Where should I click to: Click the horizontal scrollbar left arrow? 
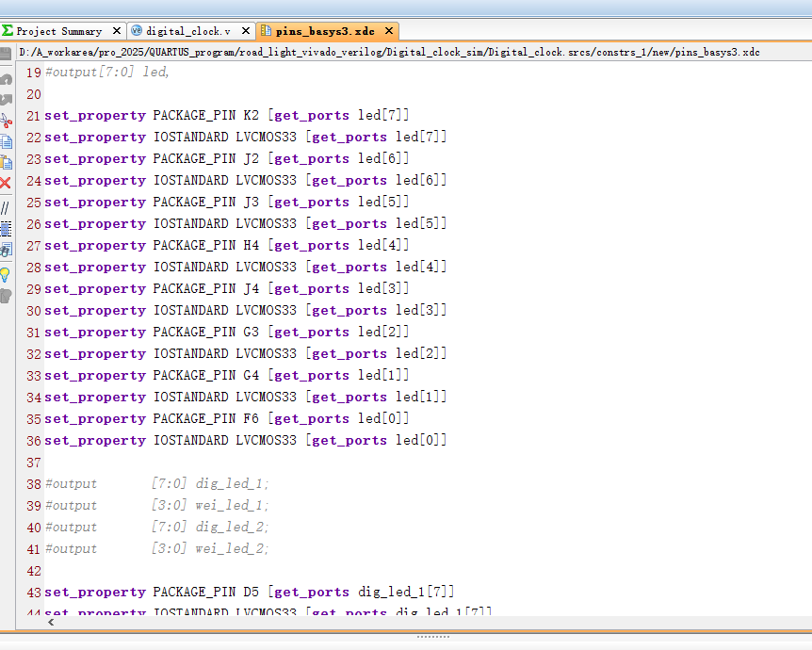pos(51,622)
